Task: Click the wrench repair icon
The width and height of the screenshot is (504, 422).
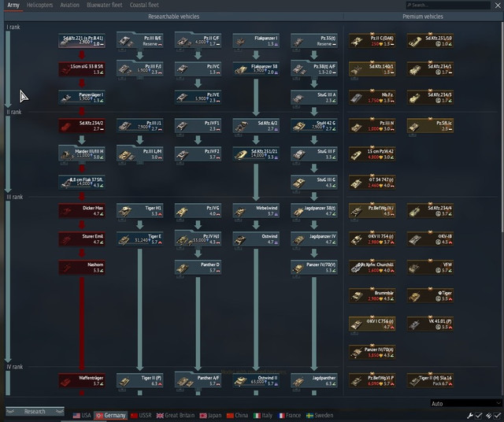Action: click(x=470, y=416)
